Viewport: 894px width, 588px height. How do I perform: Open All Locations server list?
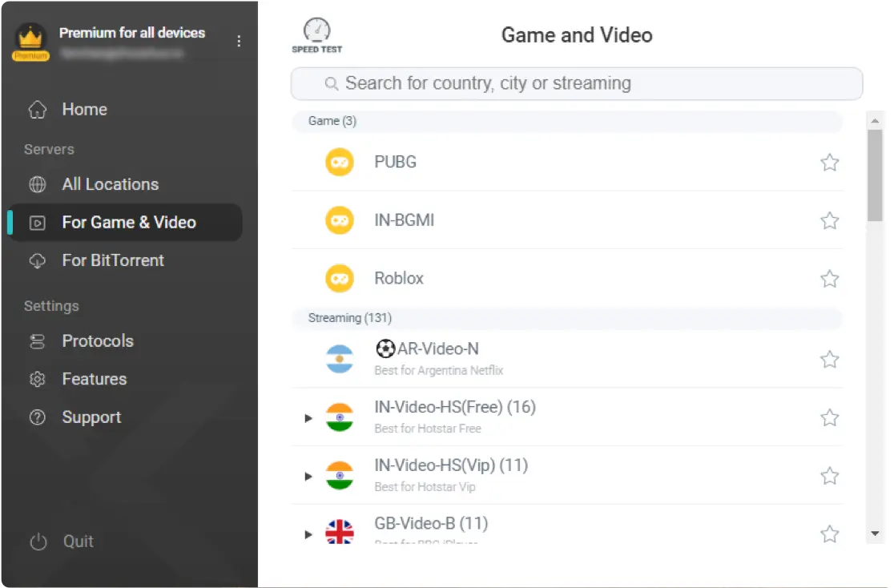(x=125, y=184)
